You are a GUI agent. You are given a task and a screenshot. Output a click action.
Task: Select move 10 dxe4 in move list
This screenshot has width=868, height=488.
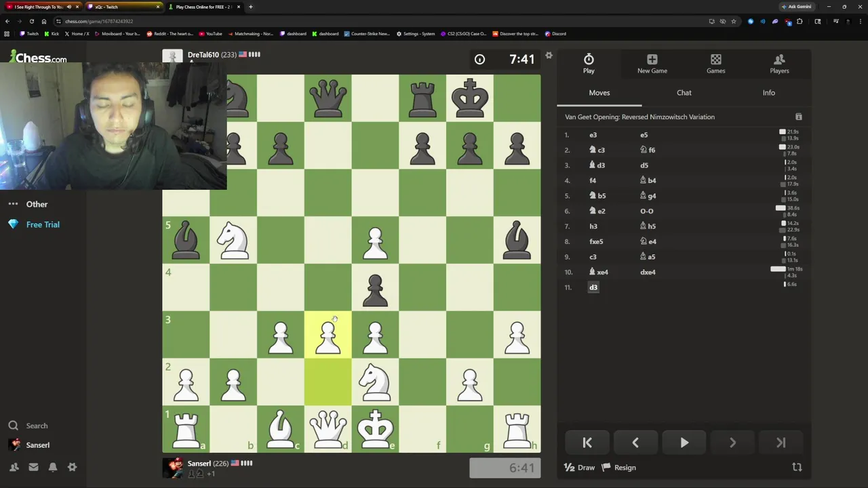tap(648, 272)
